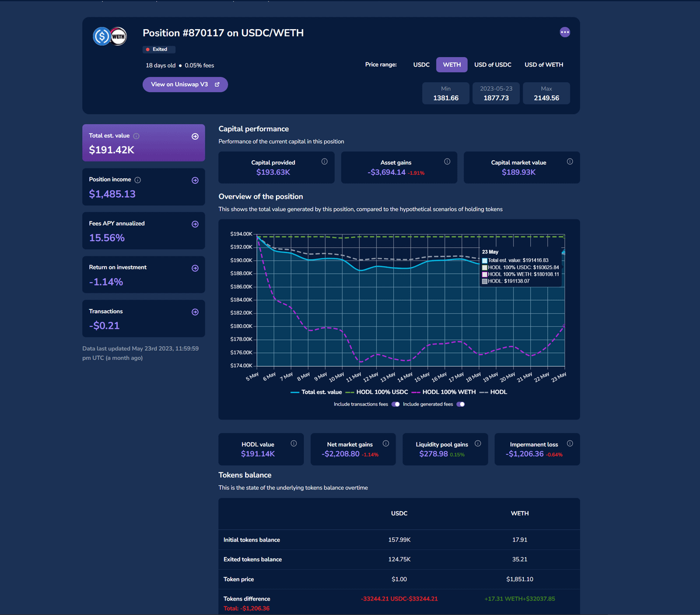The image size is (700, 615).
Task: Toggle Include transactions fees switch
Action: [x=395, y=404]
